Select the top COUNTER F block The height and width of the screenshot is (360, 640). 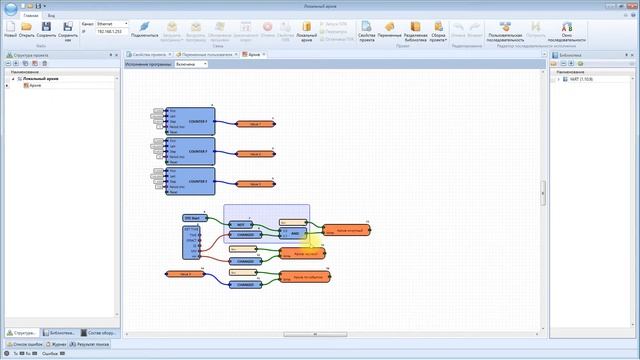coord(190,121)
